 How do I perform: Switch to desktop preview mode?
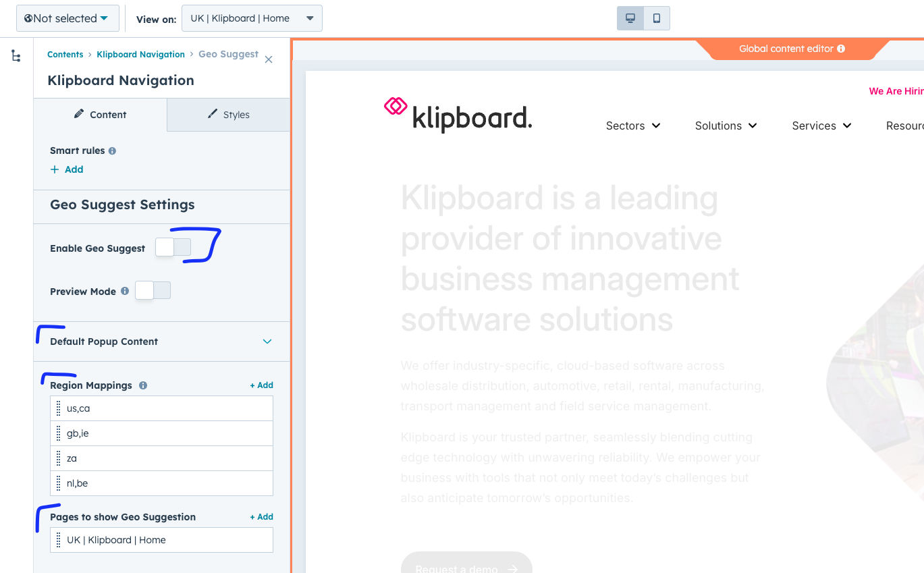tap(630, 18)
